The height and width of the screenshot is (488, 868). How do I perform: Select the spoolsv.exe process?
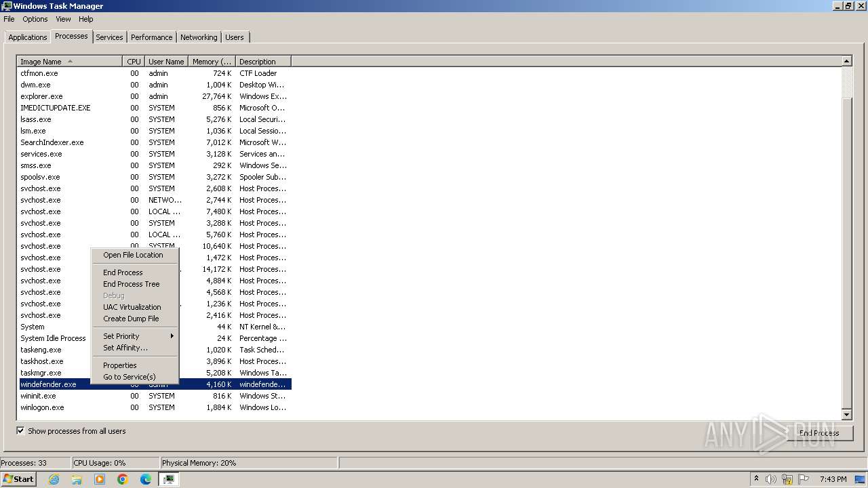pos(154,177)
